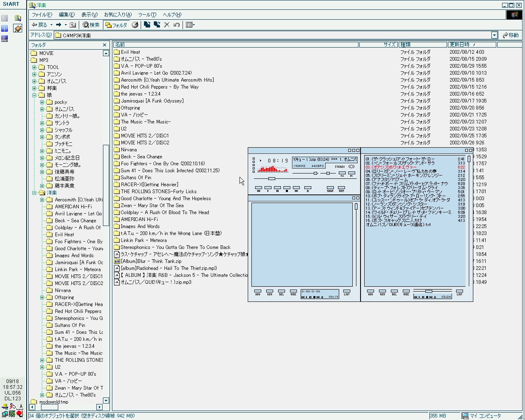Open the お気に入り(A) menu
Viewport: 525px width, 420px height.
118,15
